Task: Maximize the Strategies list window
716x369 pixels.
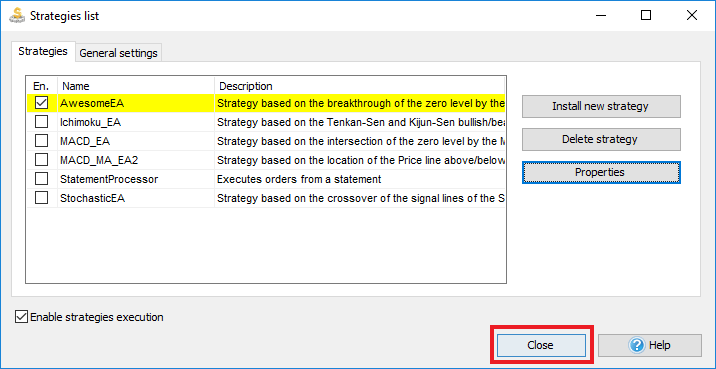Action: [646, 16]
